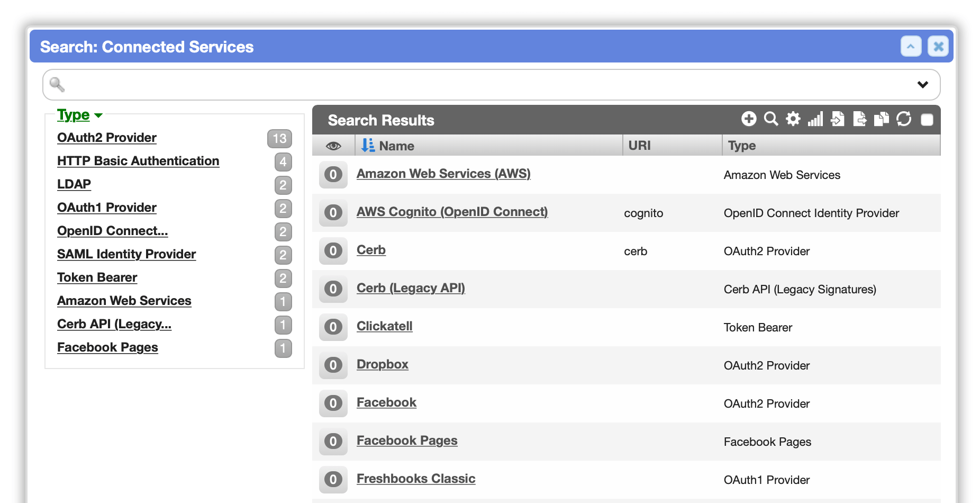Refresh the Search Results list

pyautogui.click(x=904, y=119)
